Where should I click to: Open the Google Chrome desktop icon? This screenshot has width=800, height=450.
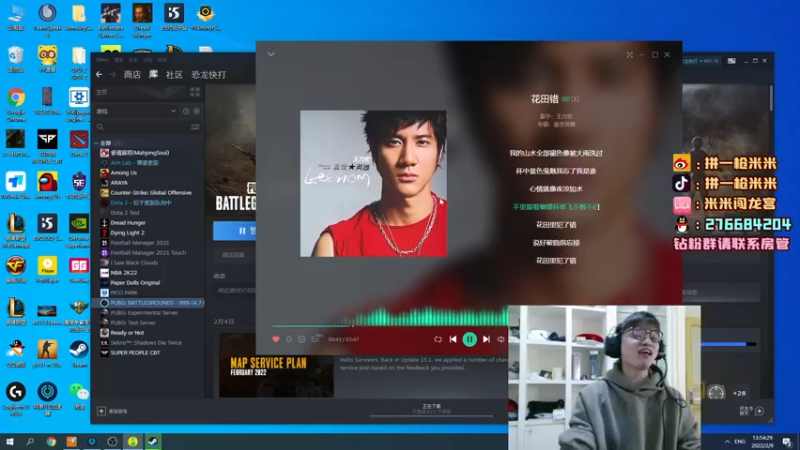tap(16, 104)
